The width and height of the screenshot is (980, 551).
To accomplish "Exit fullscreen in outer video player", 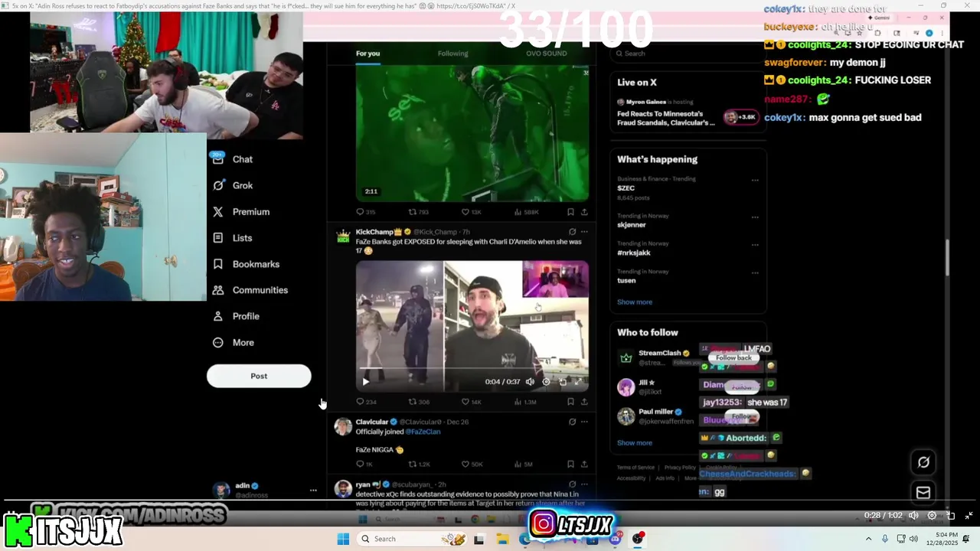I will click(x=969, y=516).
